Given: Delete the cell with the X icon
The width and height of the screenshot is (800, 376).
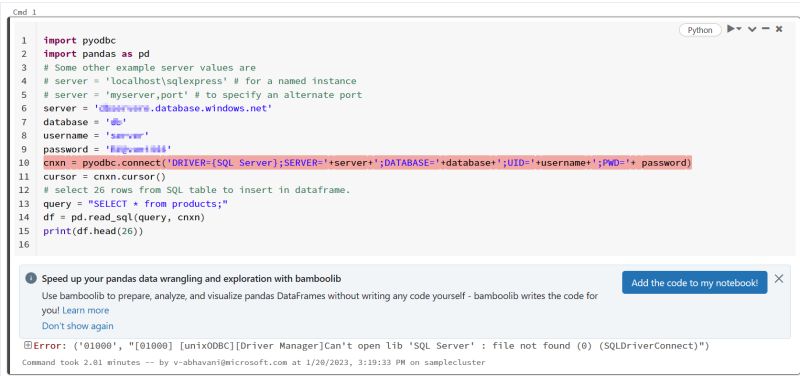Looking at the screenshot, I should click(x=779, y=29).
